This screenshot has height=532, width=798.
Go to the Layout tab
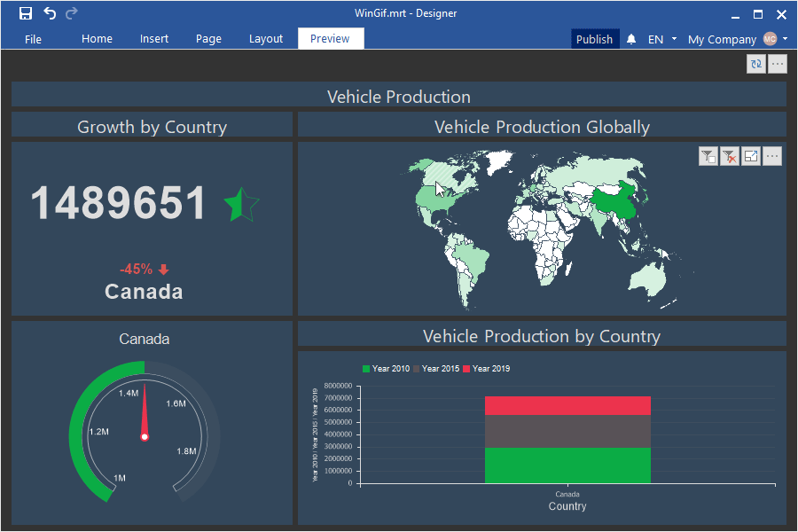pyautogui.click(x=266, y=39)
